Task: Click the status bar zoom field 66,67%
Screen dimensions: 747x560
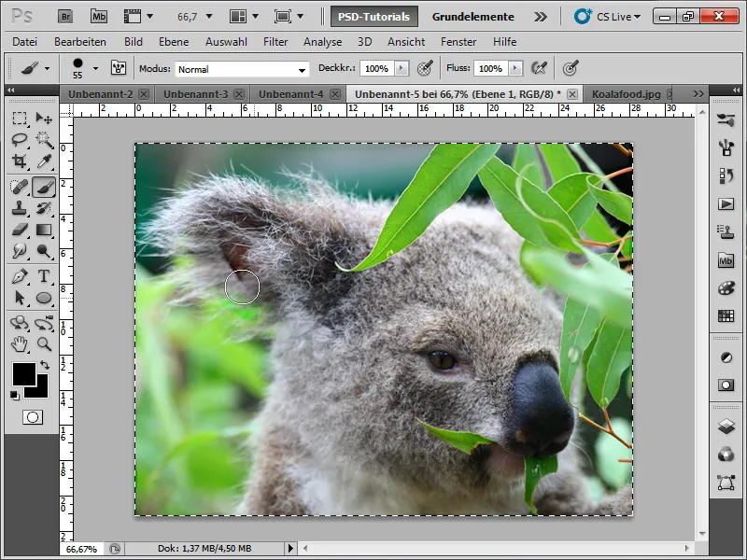Action: 81,549
